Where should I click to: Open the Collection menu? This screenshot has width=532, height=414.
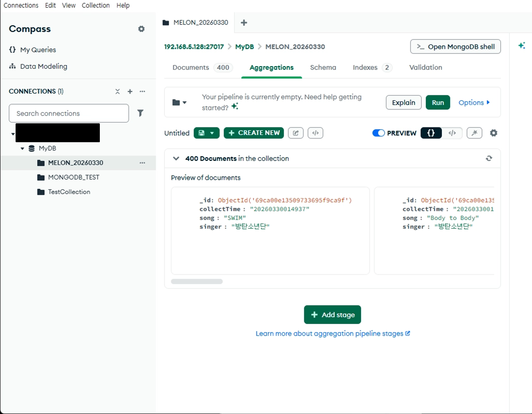[96, 5]
